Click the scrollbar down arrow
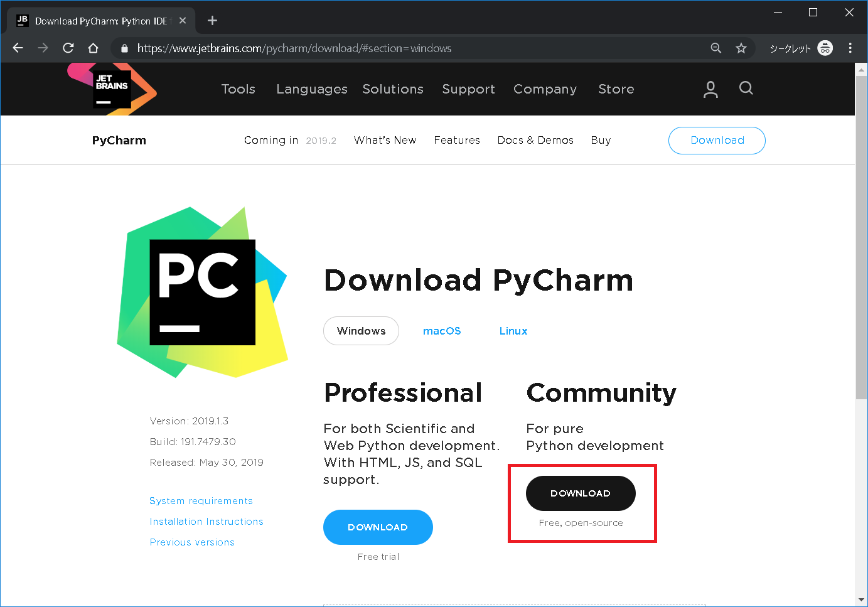The width and height of the screenshot is (868, 607). [x=861, y=600]
